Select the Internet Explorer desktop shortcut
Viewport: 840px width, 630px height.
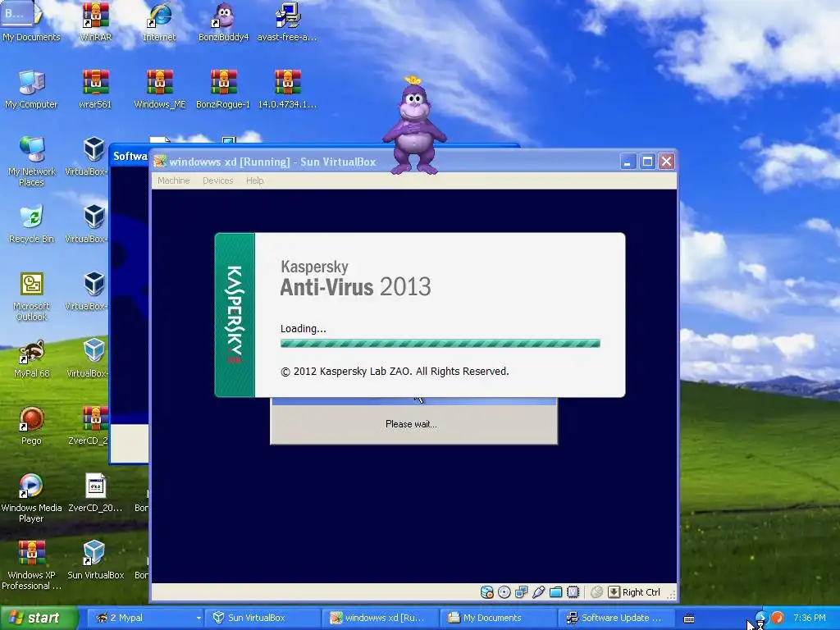coord(159,21)
